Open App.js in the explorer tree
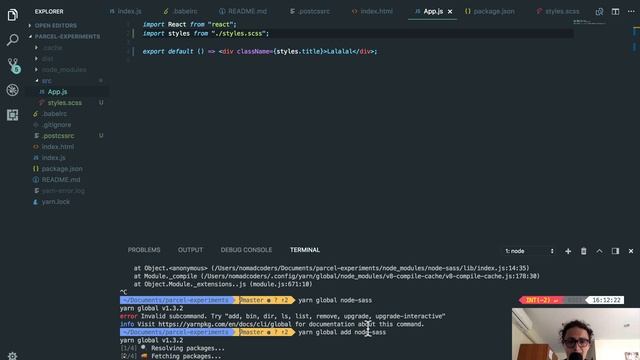 point(57,92)
